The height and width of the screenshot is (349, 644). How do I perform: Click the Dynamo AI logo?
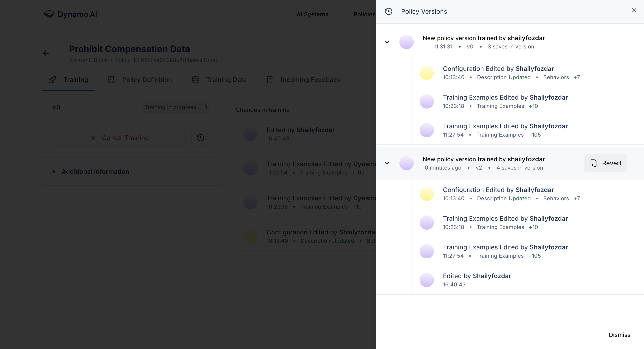[x=70, y=14]
